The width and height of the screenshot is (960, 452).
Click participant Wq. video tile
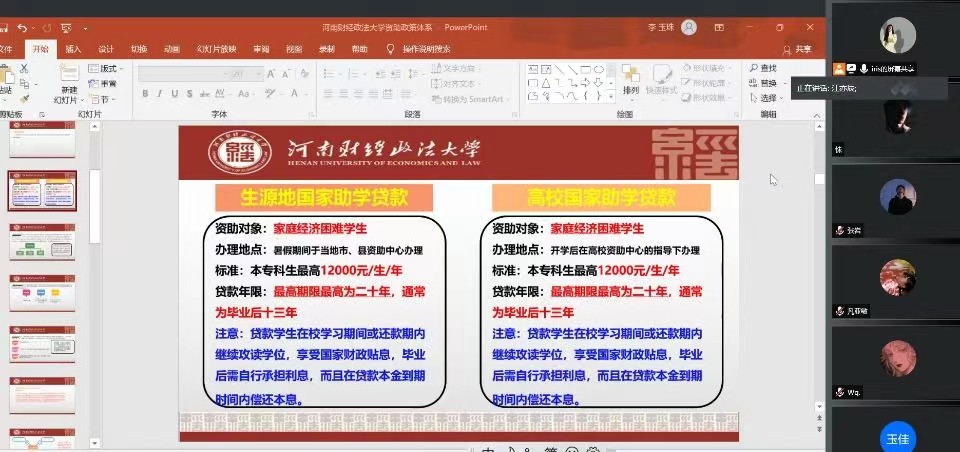897,362
